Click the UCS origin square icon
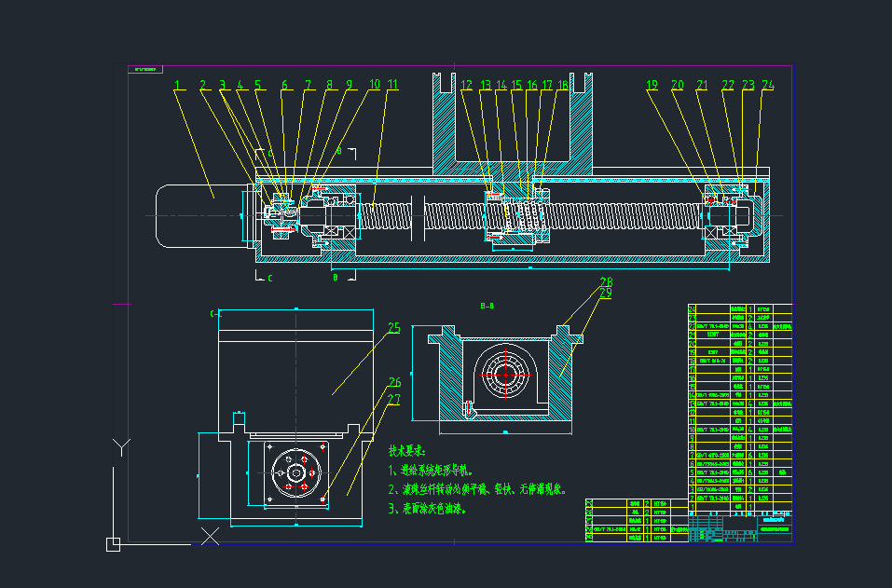 113,544
